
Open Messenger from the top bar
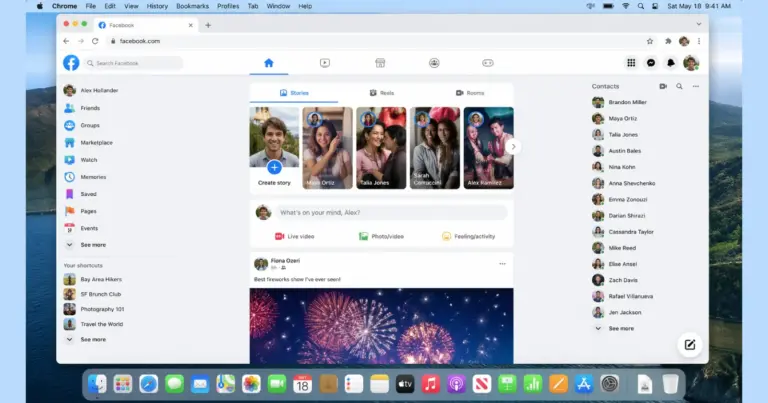pos(651,63)
